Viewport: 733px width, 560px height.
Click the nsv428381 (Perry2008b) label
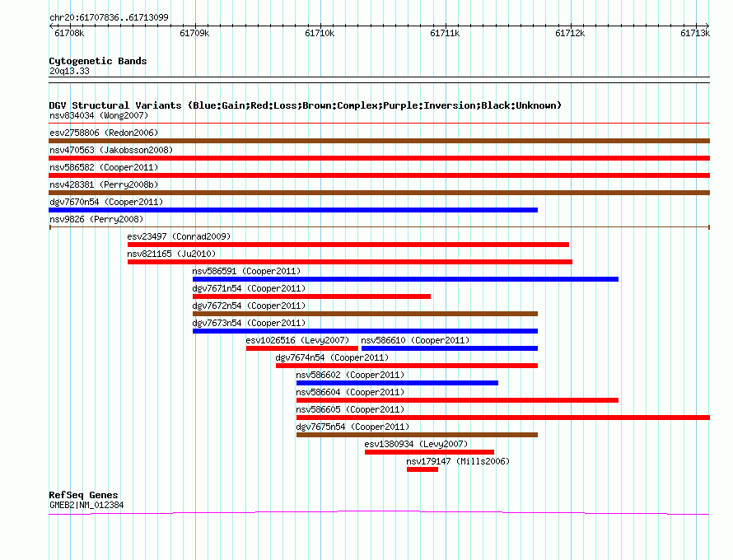coord(104,184)
